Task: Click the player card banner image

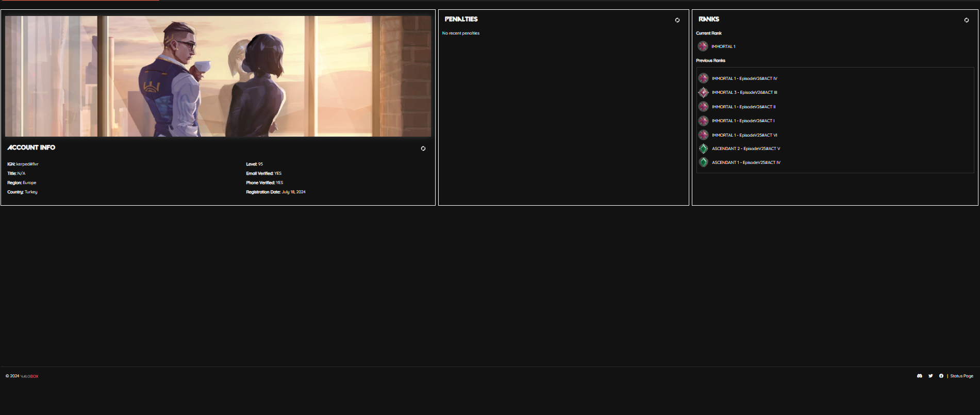Action: [x=218, y=76]
